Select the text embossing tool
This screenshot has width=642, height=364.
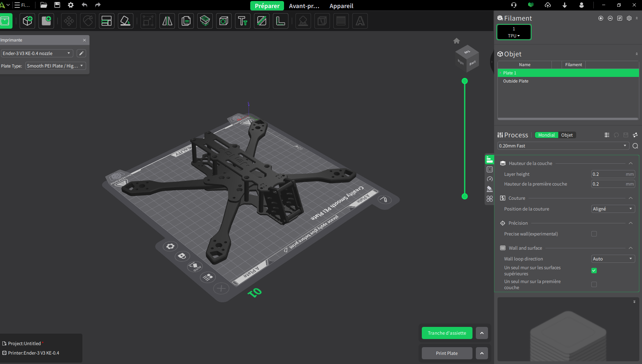pyautogui.click(x=242, y=21)
